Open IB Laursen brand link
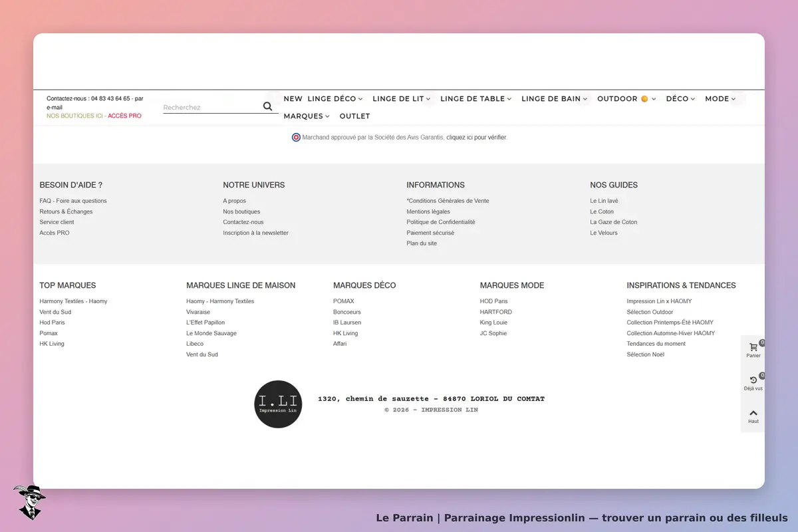Viewport: 798px width, 532px height. 347,323
